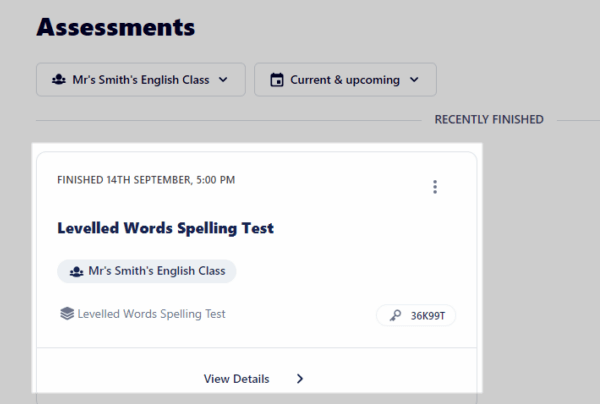Viewport: 600px width, 404px height.
Task: Click the Recently Finished section label
Action: 489,119
